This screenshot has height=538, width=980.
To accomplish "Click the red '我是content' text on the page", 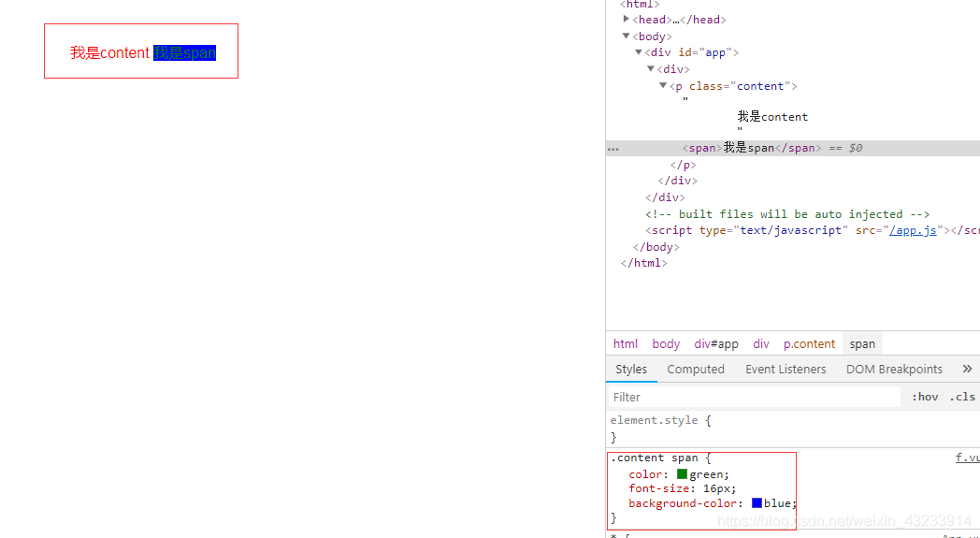I will tap(110, 52).
